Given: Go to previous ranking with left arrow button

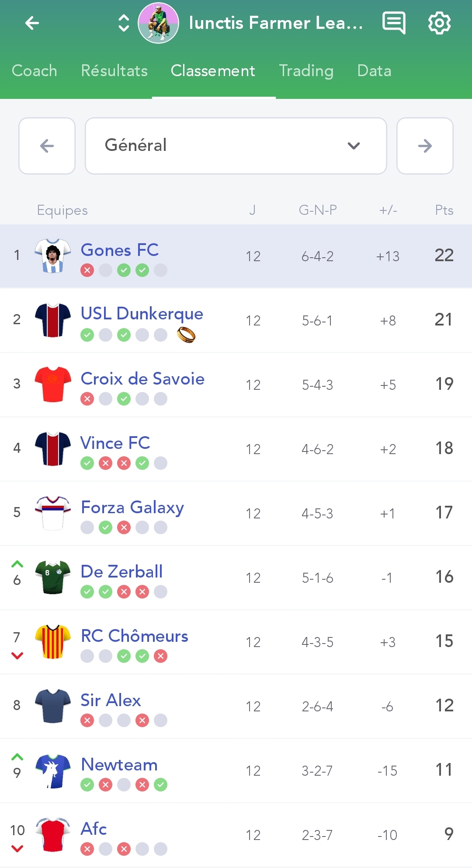Looking at the screenshot, I should tap(47, 146).
